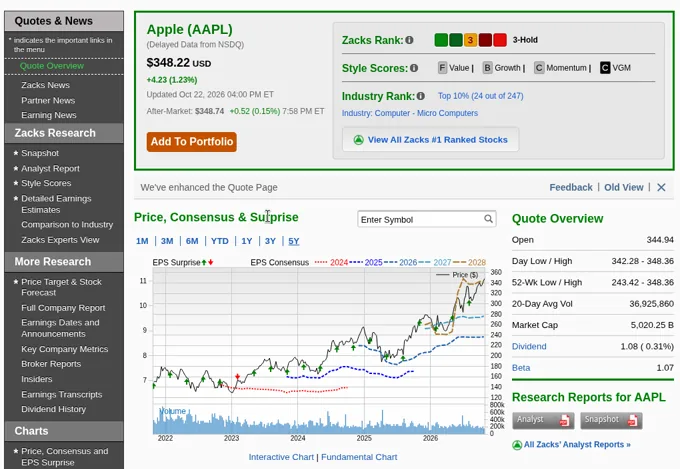Open Zacks News in sidebar

point(46,85)
